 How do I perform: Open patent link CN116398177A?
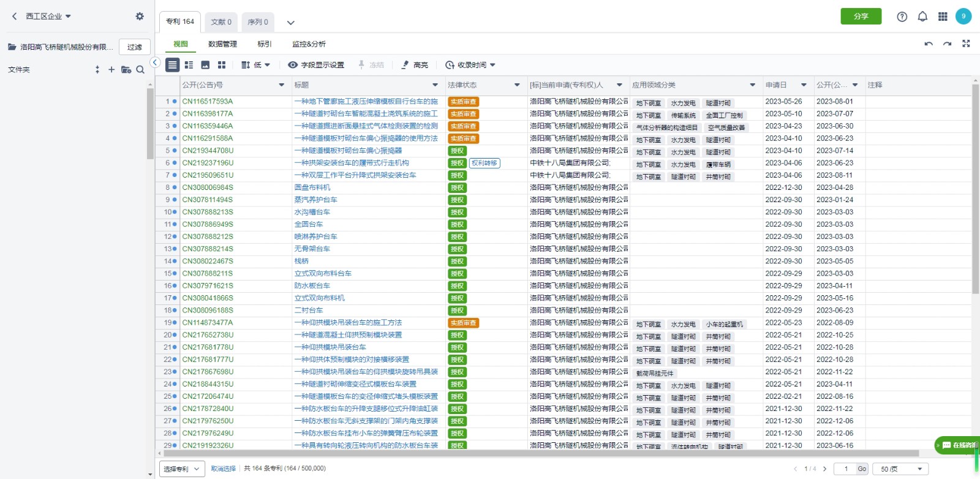pos(208,114)
